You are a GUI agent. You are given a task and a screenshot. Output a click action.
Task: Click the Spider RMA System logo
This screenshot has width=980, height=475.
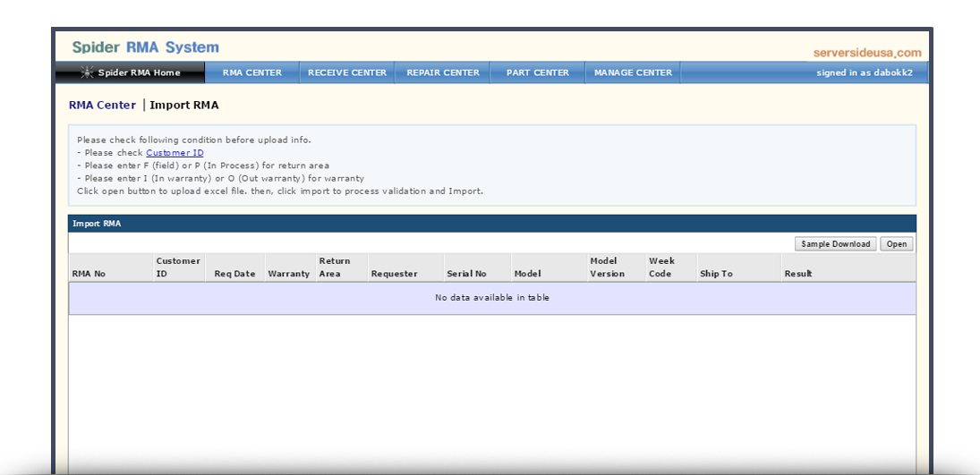(145, 47)
